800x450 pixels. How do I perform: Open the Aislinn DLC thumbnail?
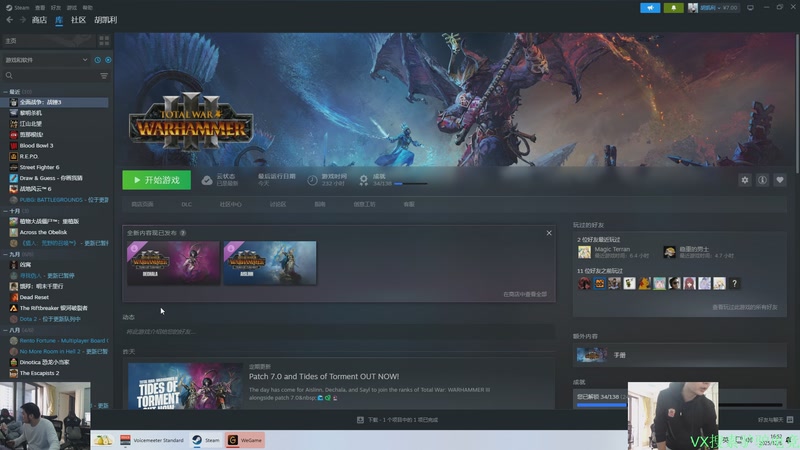270,263
